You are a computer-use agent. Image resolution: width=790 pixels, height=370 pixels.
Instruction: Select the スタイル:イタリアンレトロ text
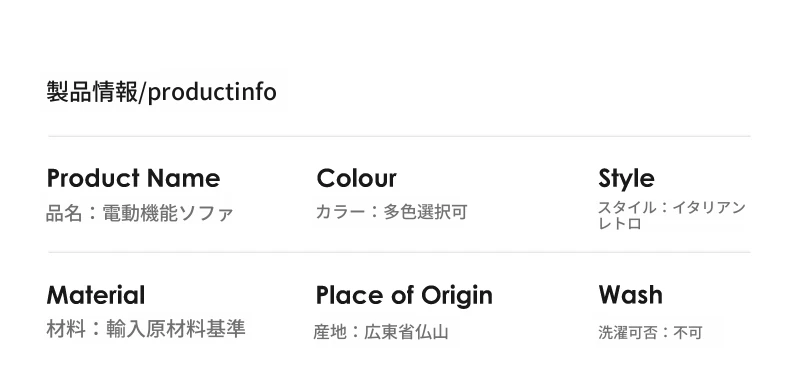coord(672,215)
